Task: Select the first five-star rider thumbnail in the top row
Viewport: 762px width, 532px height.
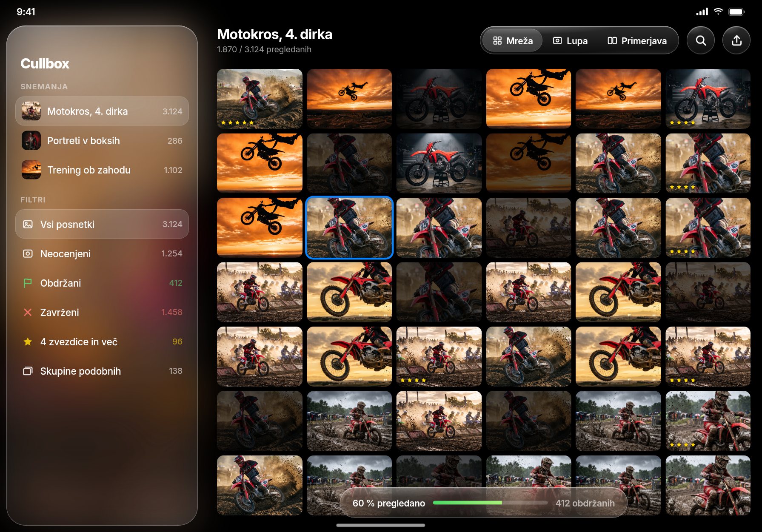Action: pos(260,99)
